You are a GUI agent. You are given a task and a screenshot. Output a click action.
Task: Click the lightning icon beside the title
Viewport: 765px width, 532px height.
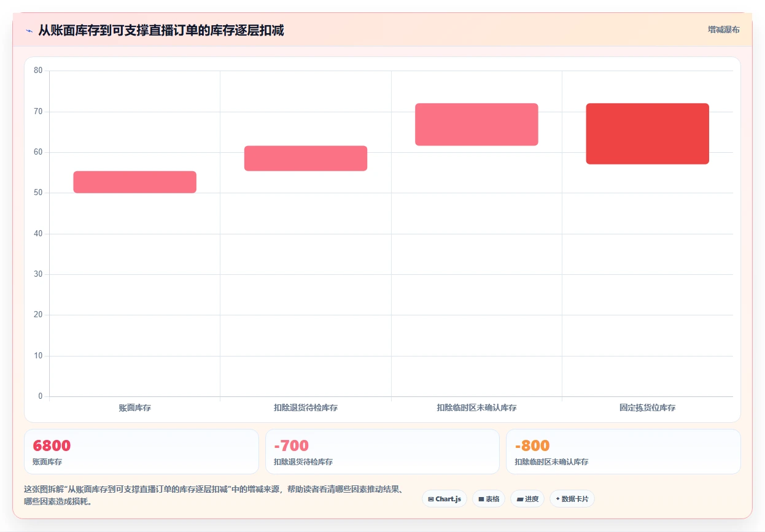pyautogui.click(x=29, y=30)
